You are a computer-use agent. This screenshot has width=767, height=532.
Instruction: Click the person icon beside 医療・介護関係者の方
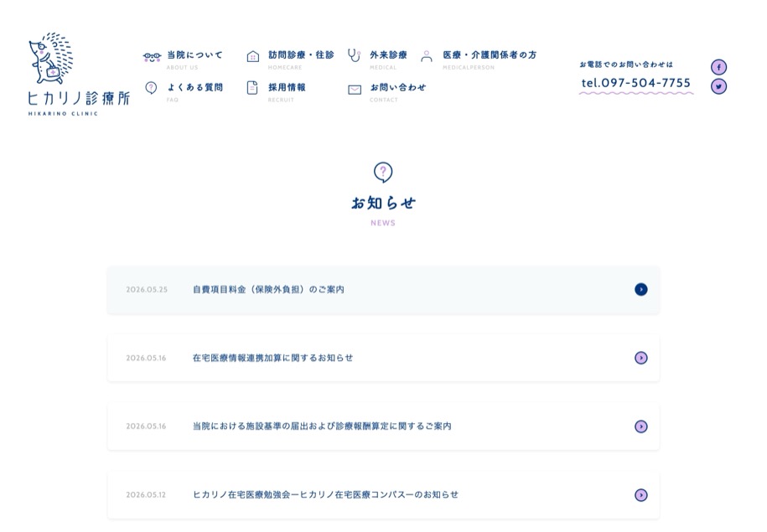coord(427,56)
